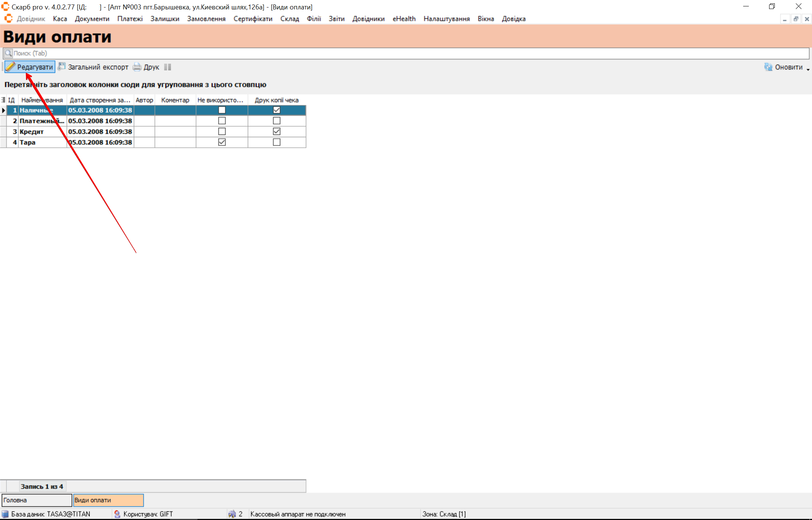The height and width of the screenshot is (520, 812).
Task: Uncheck 'Друк копії чека' for Кредит row
Action: tap(276, 132)
